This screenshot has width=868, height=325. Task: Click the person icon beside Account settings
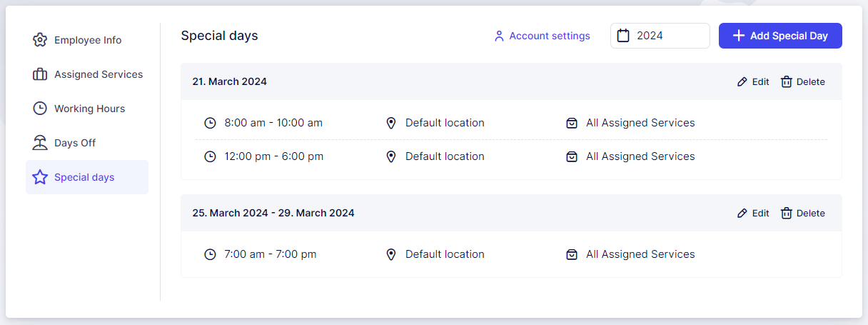(499, 36)
